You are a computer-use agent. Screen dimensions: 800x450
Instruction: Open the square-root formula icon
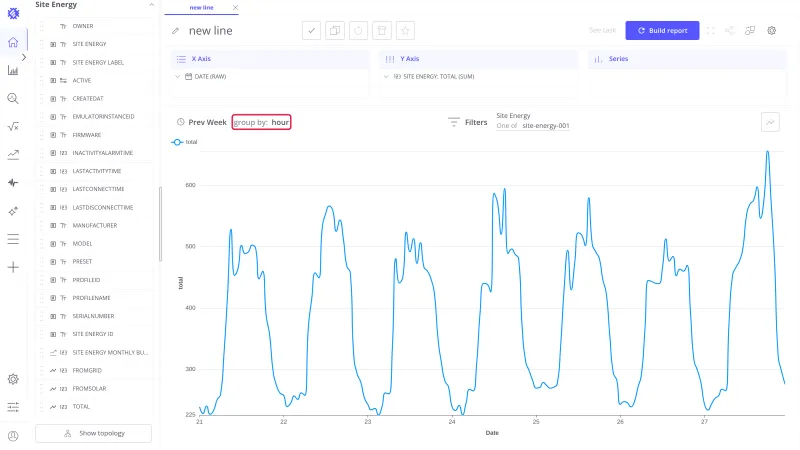click(x=13, y=127)
